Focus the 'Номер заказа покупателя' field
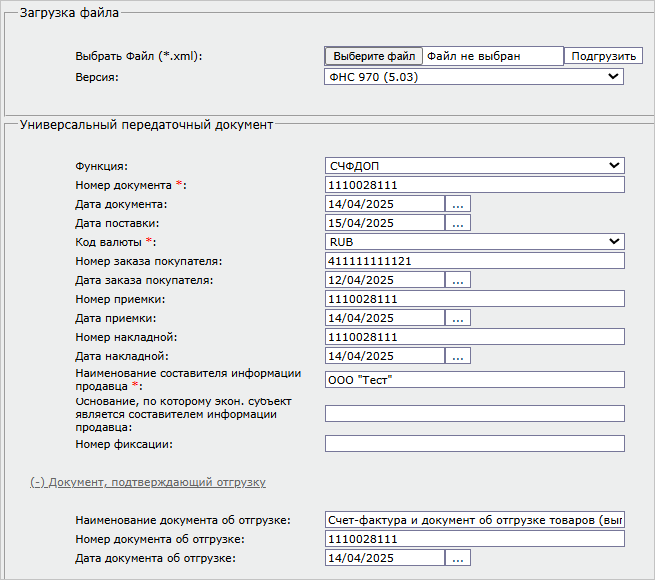Image resolution: width=655 pixels, height=580 pixels. (x=474, y=261)
